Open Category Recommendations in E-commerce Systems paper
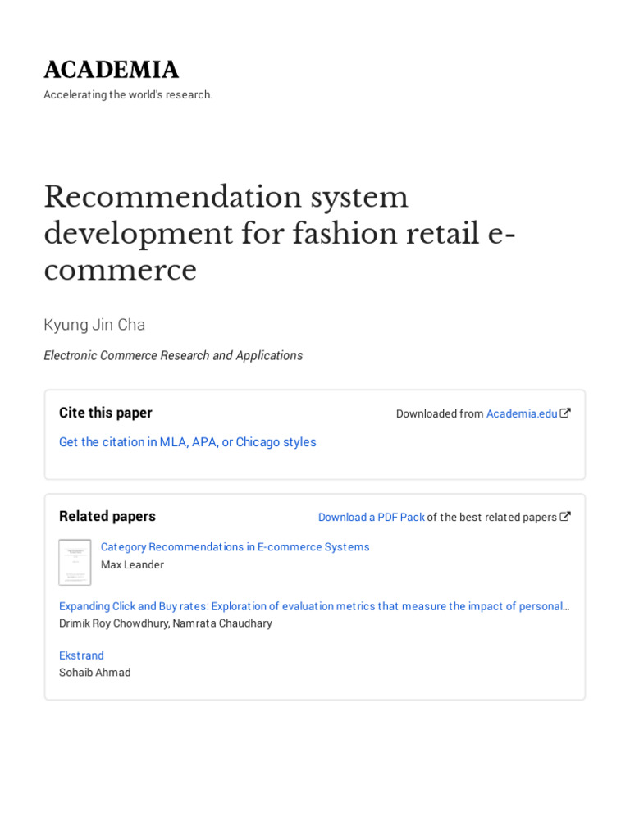This screenshot has height=840, width=630. 235,547
